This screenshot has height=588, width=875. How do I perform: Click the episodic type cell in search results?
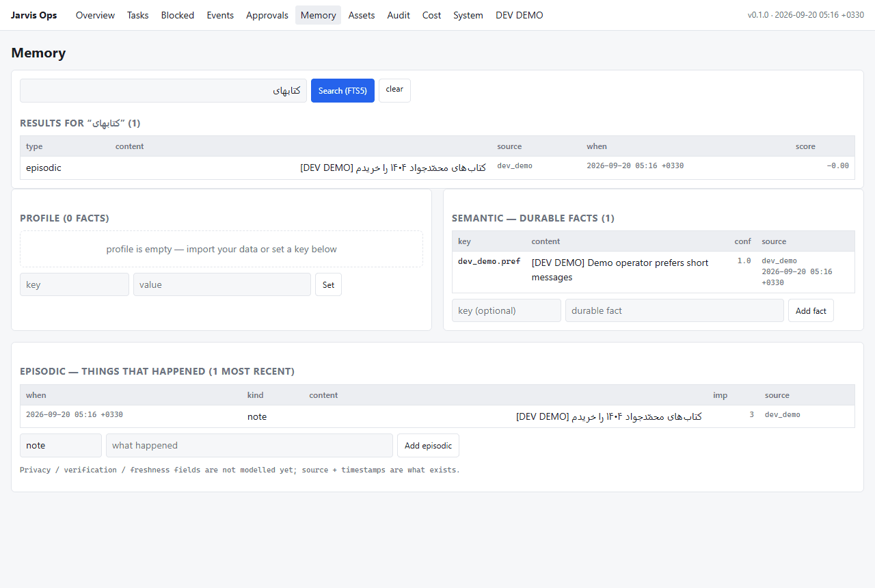44,168
